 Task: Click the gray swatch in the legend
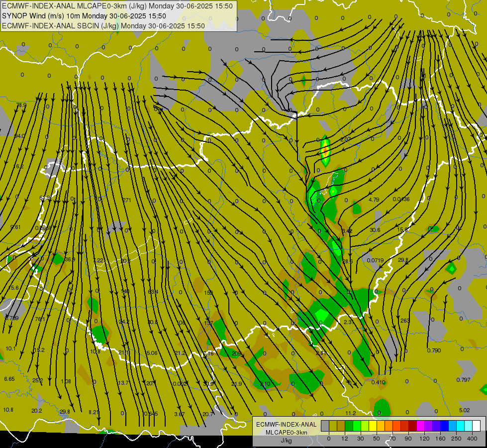coord(325,426)
